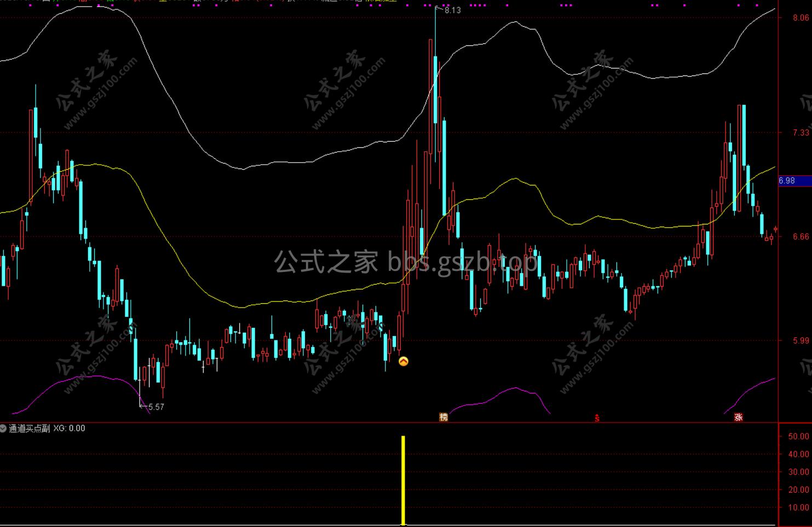812x527 pixels.
Task: Click the 6.66 price axis label
Action: pyautogui.click(x=801, y=236)
